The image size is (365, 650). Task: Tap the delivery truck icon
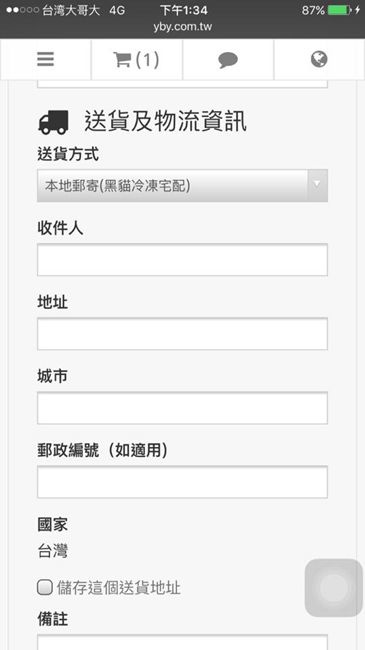click(54, 122)
